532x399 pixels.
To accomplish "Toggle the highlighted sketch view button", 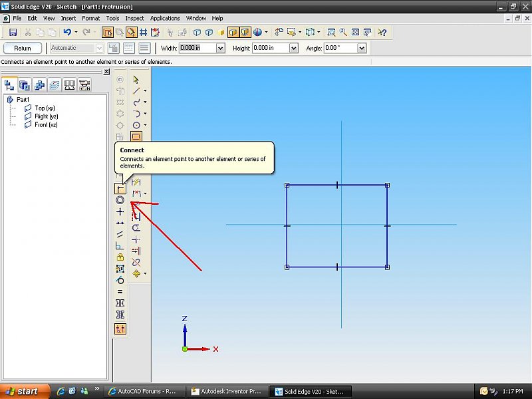I will click(108, 32).
